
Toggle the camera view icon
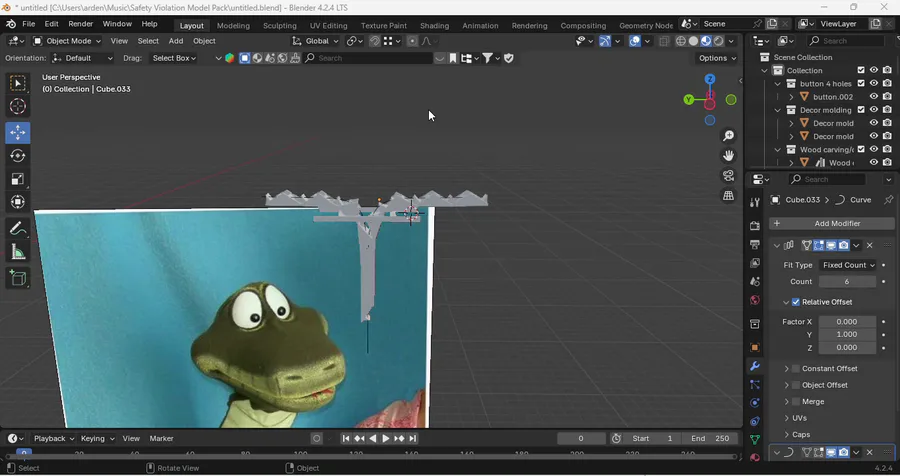tap(728, 176)
